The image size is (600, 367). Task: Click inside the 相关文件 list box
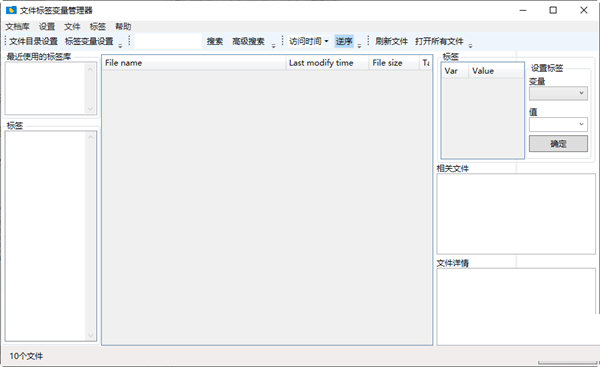pyautogui.click(x=516, y=214)
